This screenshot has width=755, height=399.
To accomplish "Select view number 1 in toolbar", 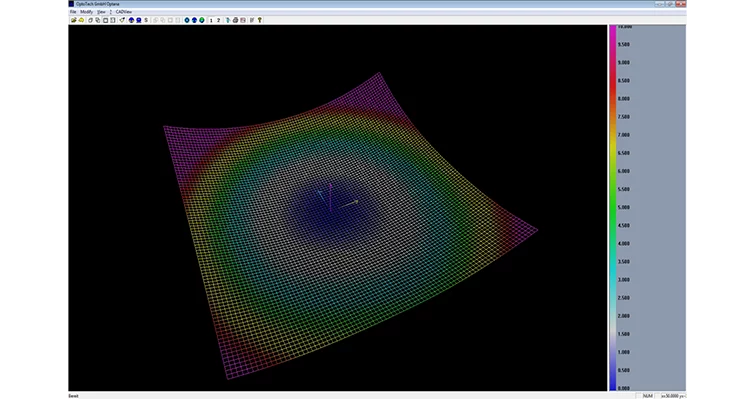I will [211, 20].
